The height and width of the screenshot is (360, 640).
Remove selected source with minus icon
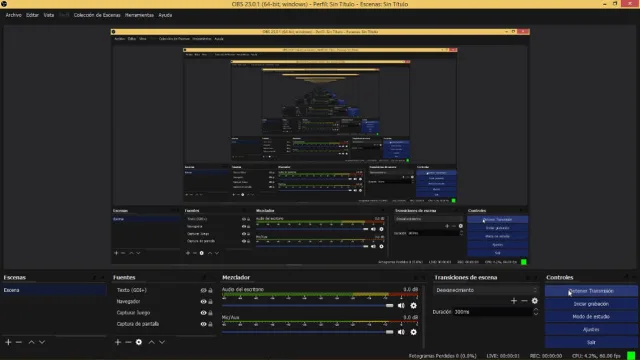128,342
